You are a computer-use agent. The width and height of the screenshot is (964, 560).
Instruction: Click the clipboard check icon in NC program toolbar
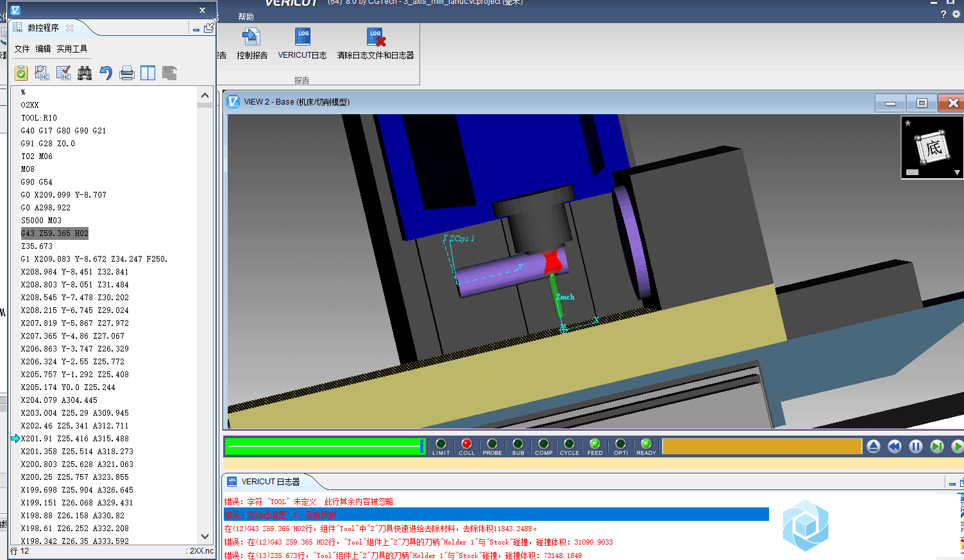point(21,73)
